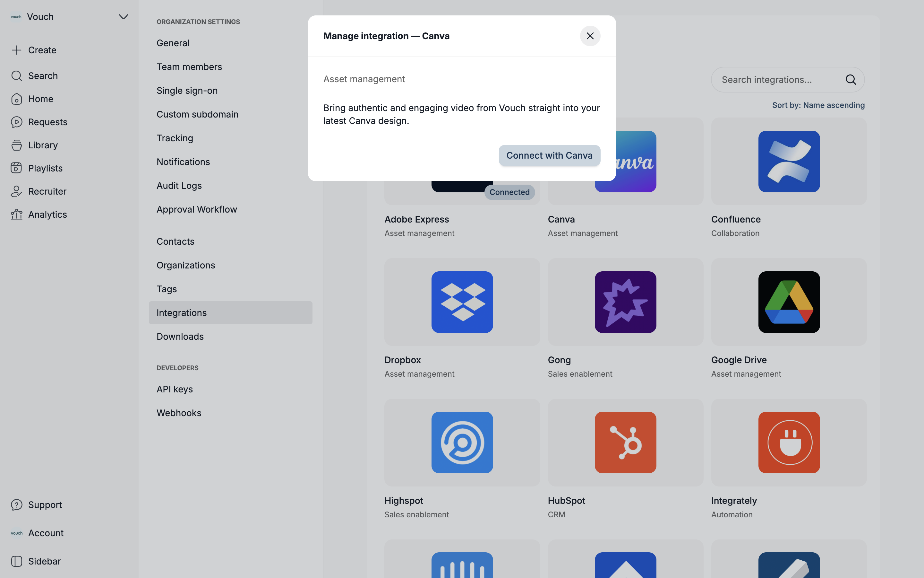The image size is (924, 578).
Task: Click the "Collaboration" text under Confluence
Action: 735,233
